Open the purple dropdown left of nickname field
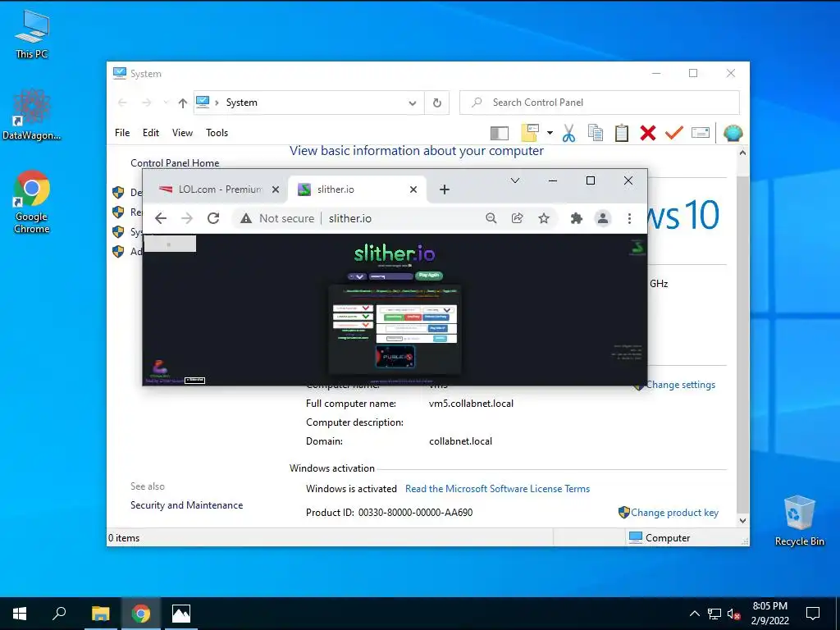 tap(356, 276)
